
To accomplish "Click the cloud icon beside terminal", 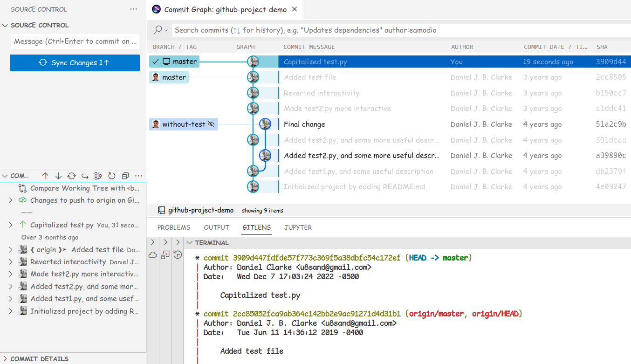I will [152, 254].
